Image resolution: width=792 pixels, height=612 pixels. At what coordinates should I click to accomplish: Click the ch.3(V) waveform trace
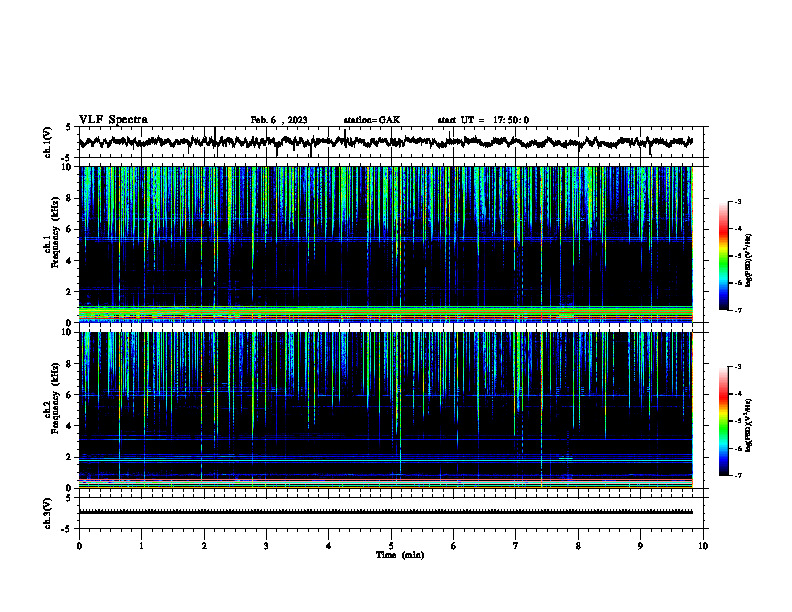point(386,512)
